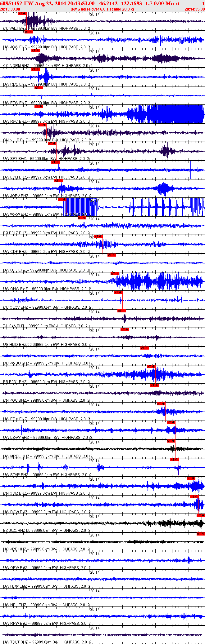Click the 'UW ETW EHZ' station label

15,103
